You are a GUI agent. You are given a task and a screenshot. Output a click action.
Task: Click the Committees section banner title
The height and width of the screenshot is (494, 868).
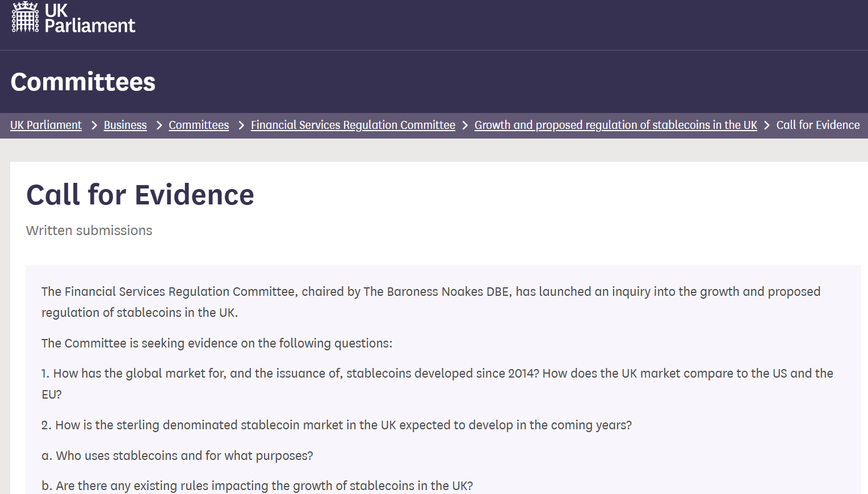(83, 82)
